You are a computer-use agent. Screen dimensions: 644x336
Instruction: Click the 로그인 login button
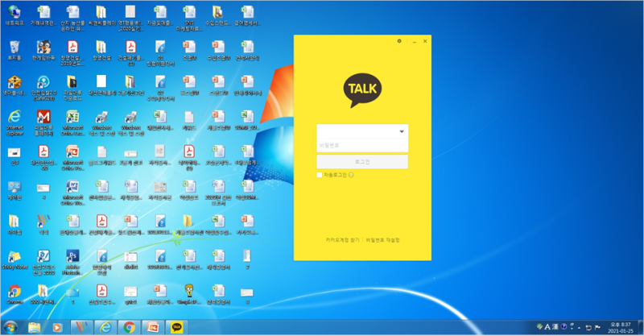tap(362, 162)
